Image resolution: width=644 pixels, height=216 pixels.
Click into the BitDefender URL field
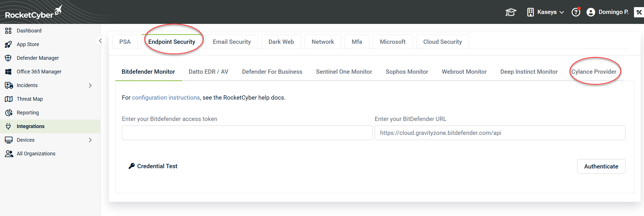coord(500,133)
